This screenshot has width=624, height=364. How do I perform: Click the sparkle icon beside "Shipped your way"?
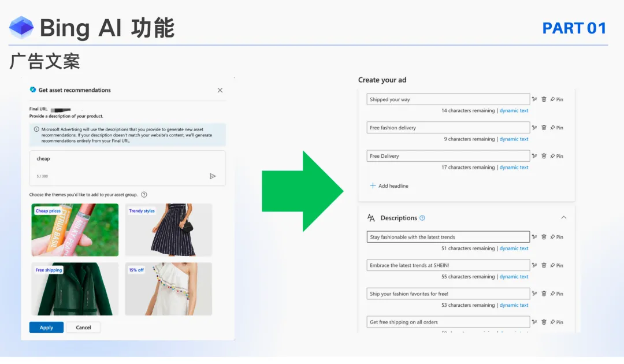point(534,99)
